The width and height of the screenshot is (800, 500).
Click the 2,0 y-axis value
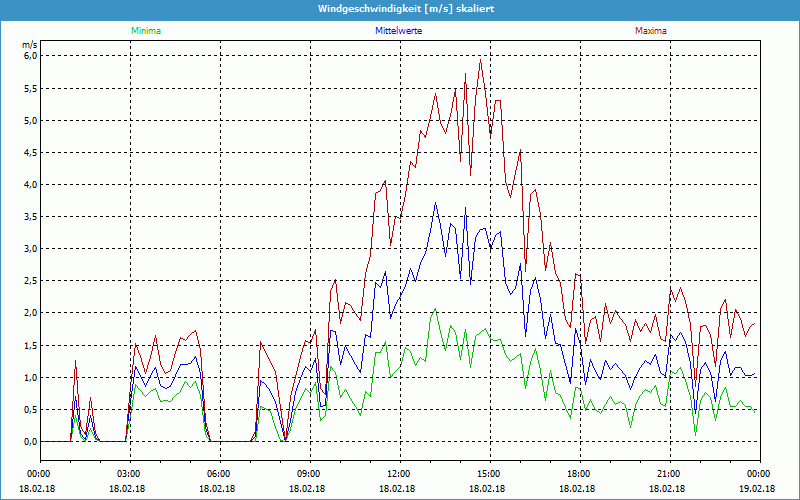tap(31, 313)
